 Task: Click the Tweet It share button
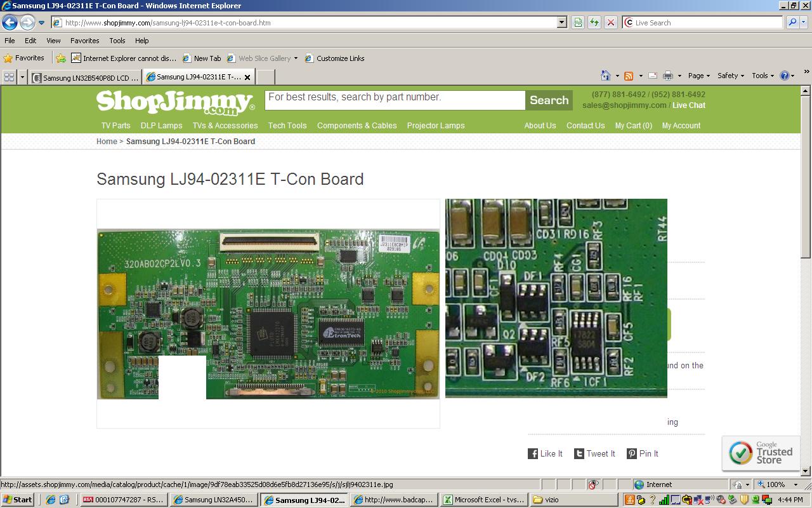594,453
